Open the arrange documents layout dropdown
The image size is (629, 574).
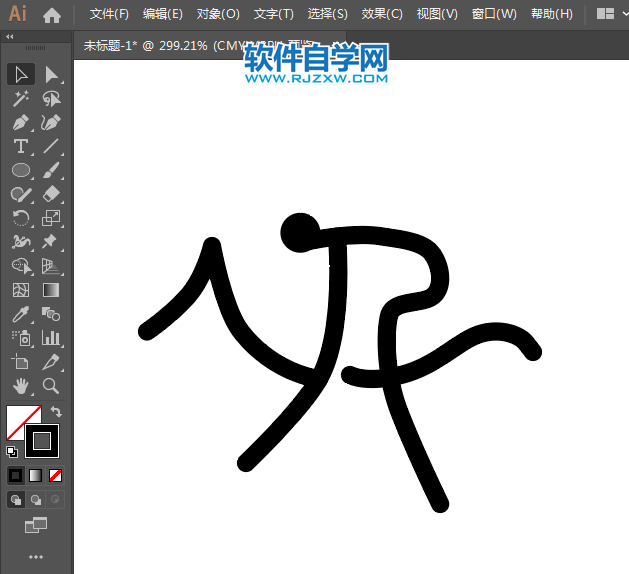point(611,14)
